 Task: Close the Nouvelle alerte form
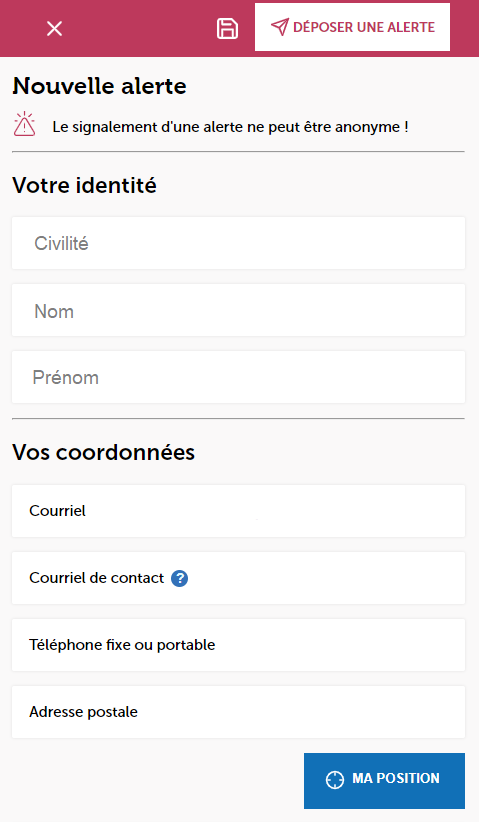click(x=55, y=28)
